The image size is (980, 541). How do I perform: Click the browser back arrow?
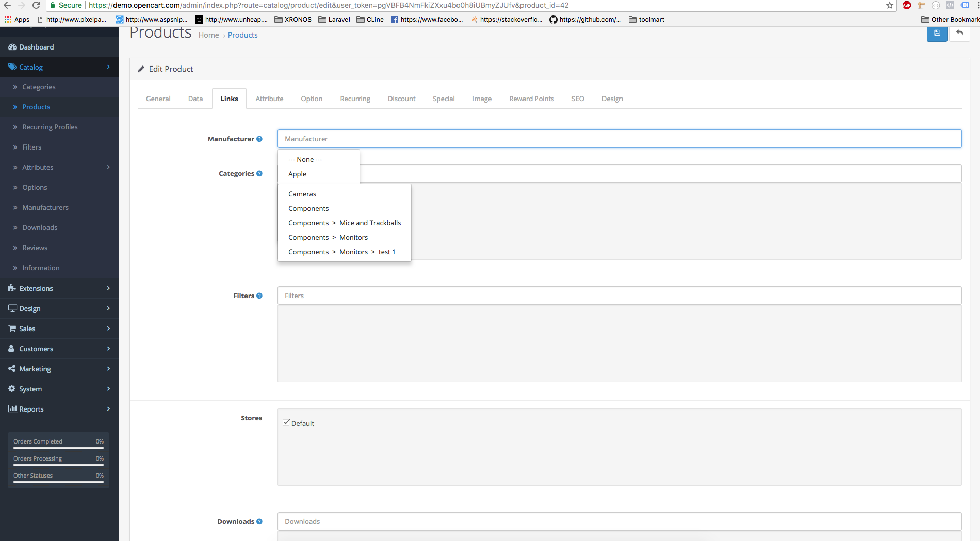pyautogui.click(x=7, y=5)
